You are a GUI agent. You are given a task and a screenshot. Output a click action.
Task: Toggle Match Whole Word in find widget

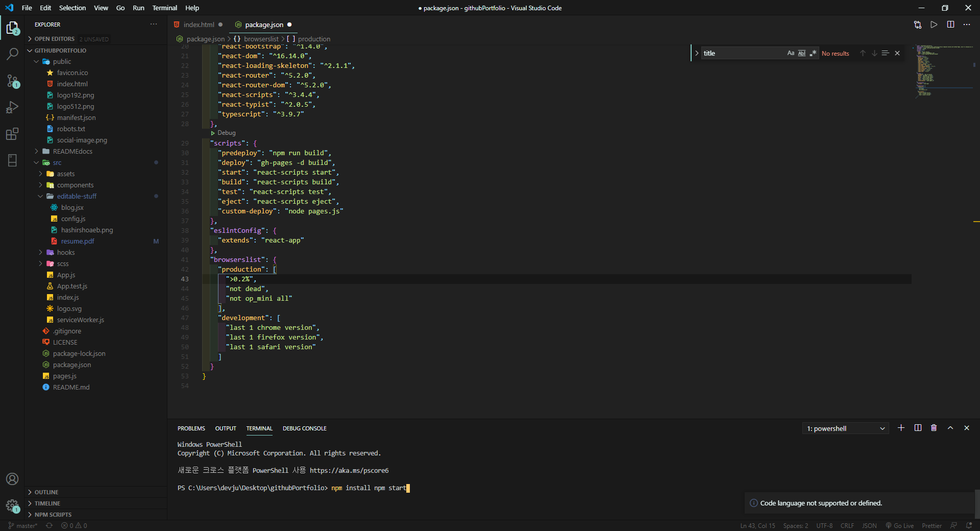[x=802, y=53]
